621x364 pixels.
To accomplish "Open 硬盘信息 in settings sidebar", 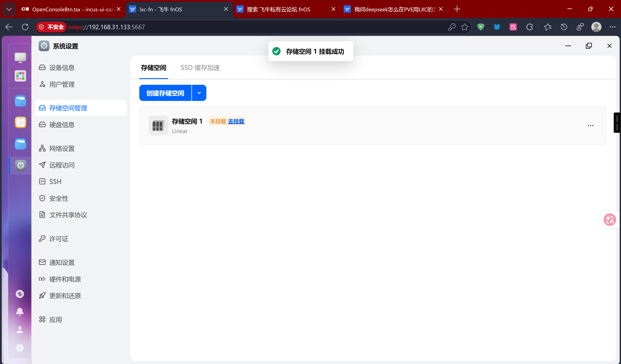I will [62, 125].
